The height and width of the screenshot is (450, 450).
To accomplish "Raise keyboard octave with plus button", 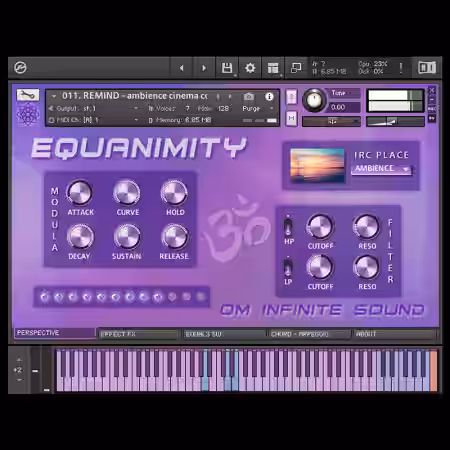I will [19, 360].
